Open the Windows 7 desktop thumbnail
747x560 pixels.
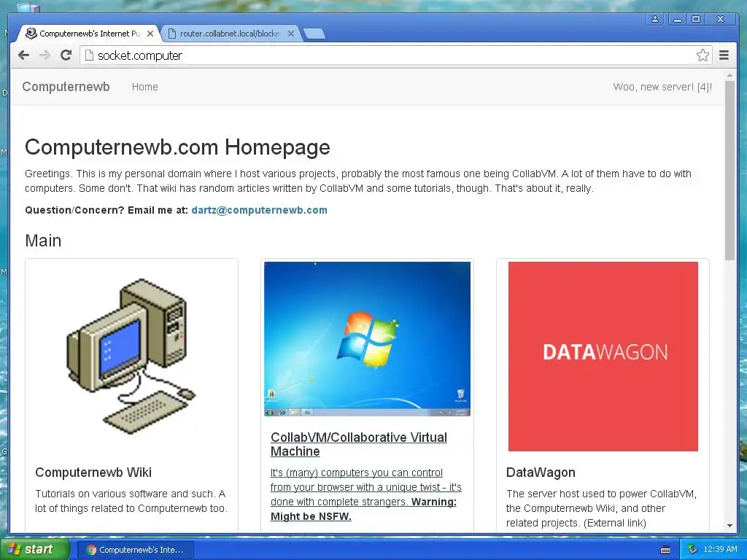click(368, 338)
